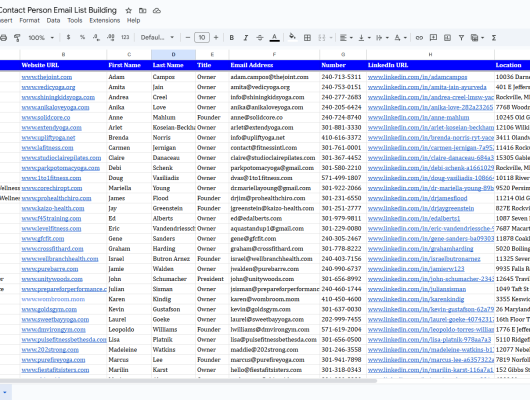Image resolution: width=530 pixels, height=400 pixels.
Task: Open LinkedIn link for grahamharding
Action: (x=420, y=249)
